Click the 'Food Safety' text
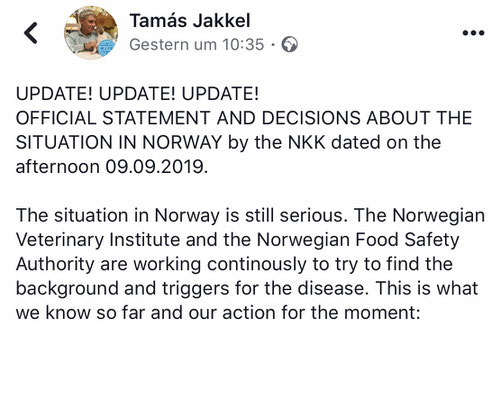 (407, 240)
